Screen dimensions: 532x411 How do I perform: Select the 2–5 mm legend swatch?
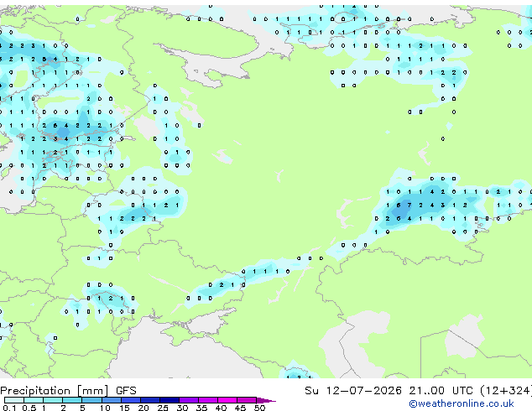[72, 400]
